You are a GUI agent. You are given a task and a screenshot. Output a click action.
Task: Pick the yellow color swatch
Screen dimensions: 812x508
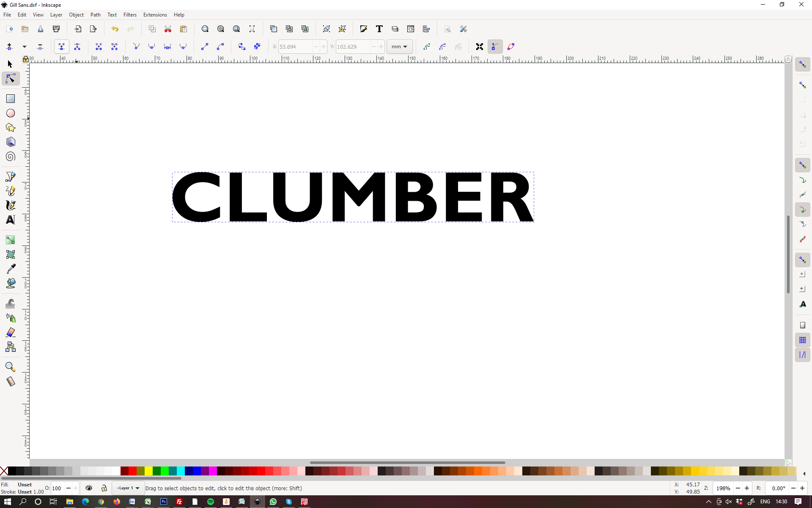click(148, 471)
